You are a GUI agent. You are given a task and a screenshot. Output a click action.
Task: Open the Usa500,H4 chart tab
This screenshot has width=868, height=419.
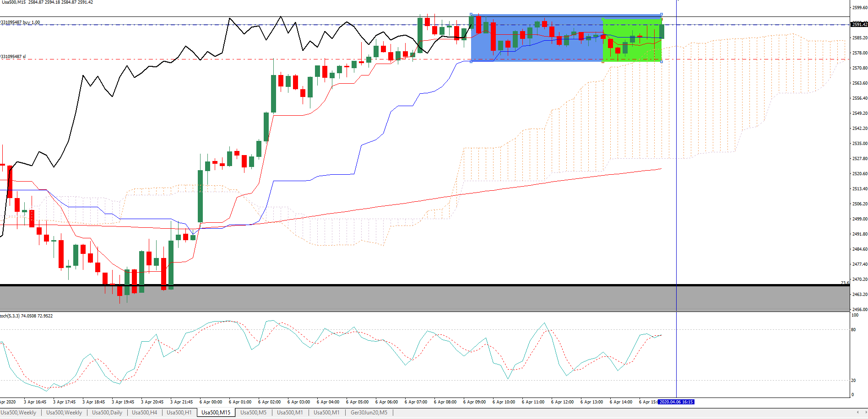pos(144,413)
